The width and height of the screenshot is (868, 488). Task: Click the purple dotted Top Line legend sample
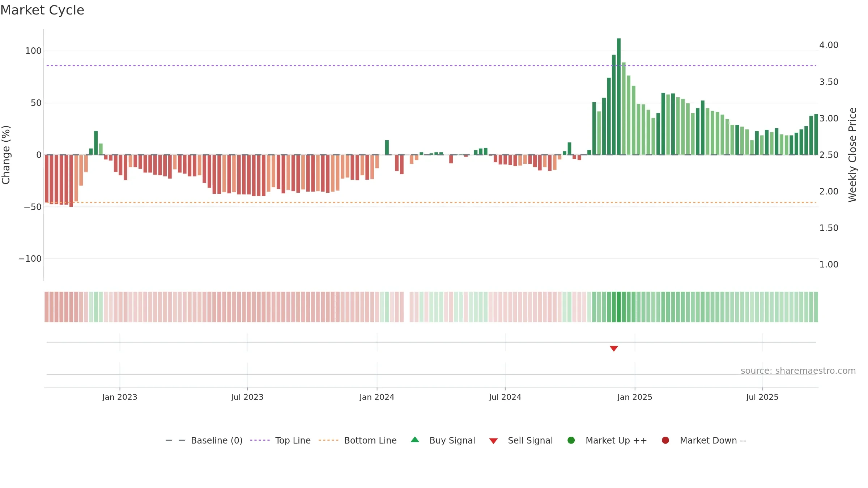pyautogui.click(x=260, y=440)
